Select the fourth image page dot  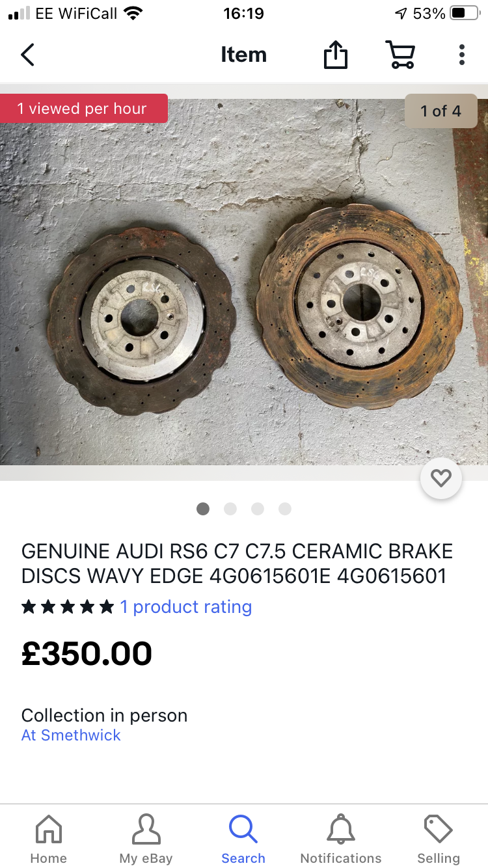(285, 509)
